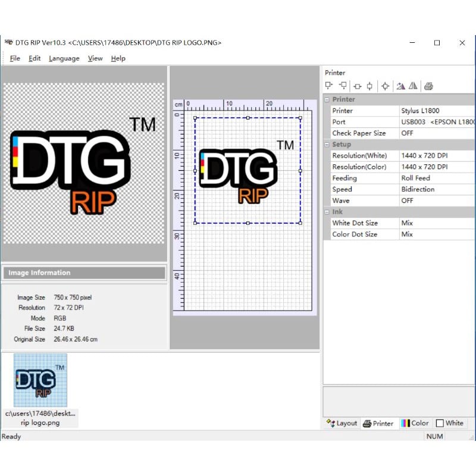This screenshot has width=476, height=476.
Task: Click the align top-right icon in toolbar
Action: click(343, 86)
